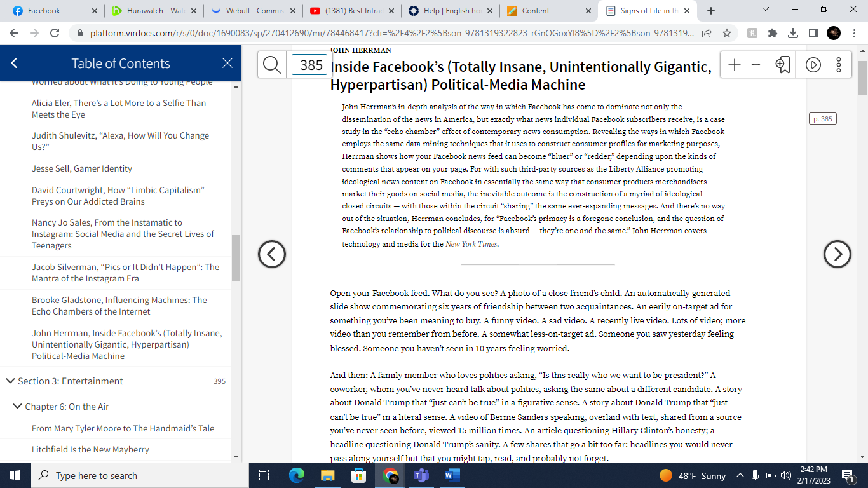Open Microsoft Store from taskbar

(x=359, y=475)
